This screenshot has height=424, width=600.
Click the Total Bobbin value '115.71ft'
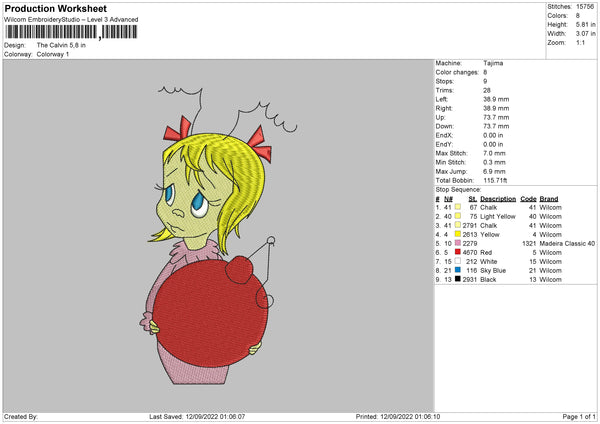(495, 180)
